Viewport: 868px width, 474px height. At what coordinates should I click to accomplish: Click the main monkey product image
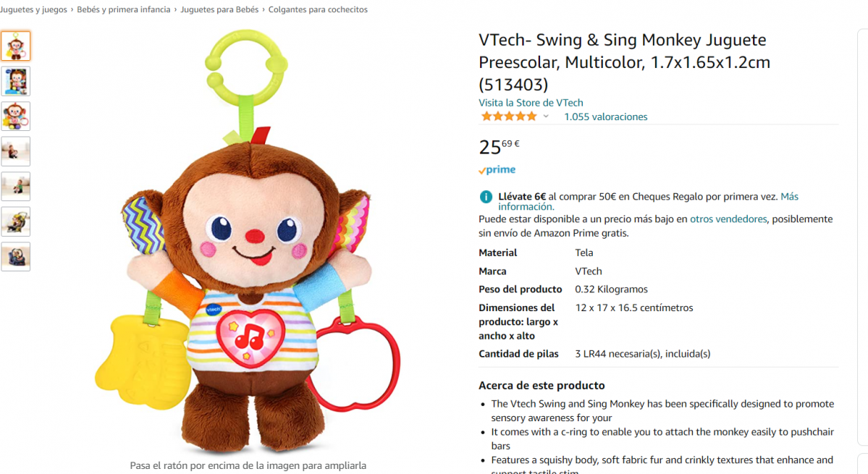coord(248,241)
